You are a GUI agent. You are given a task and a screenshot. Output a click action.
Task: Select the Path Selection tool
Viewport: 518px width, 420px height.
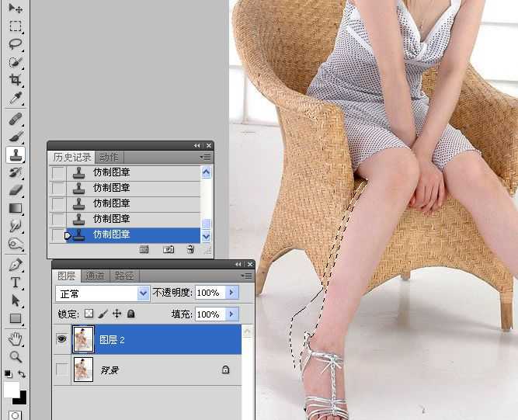pyautogui.click(x=16, y=300)
